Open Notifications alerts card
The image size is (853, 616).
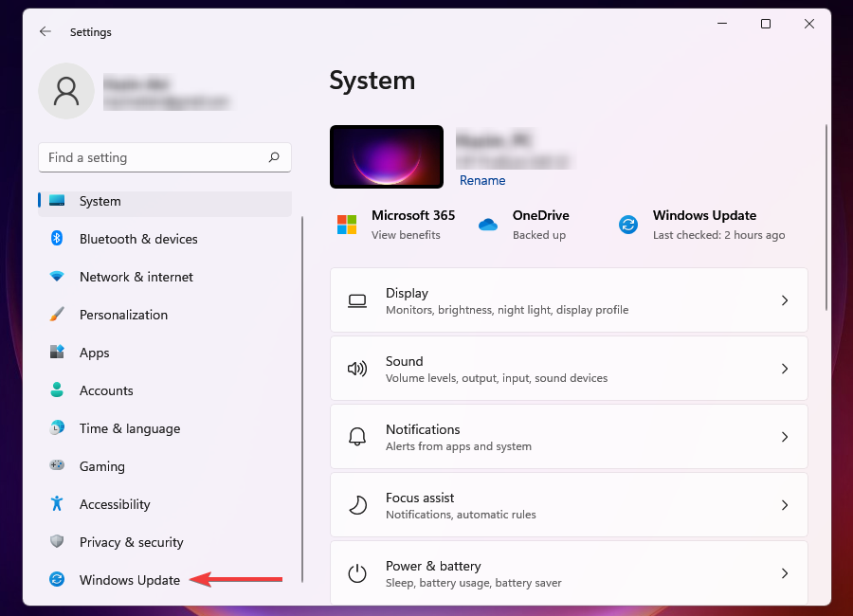[569, 437]
